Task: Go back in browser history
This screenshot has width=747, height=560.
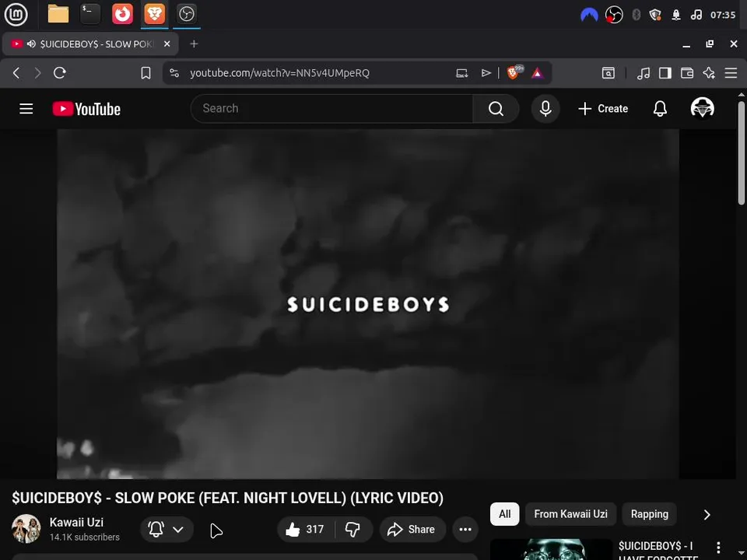Action: click(16, 73)
